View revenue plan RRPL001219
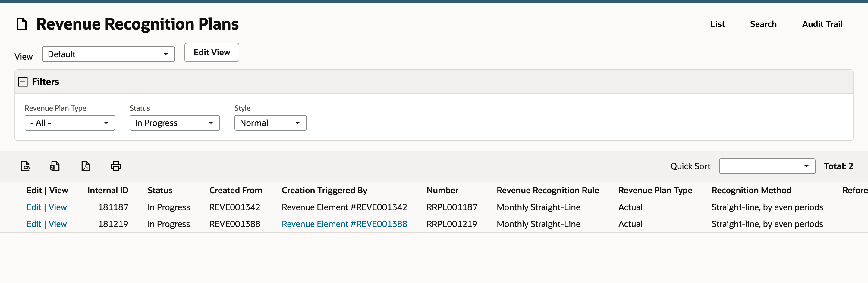This screenshot has height=283, width=868. coord(58,224)
